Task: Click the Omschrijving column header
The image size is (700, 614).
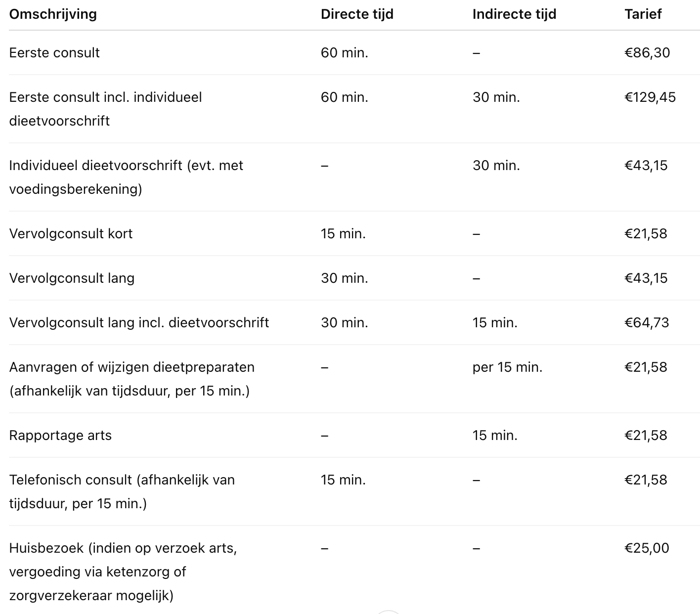Action: coord(53,14)
